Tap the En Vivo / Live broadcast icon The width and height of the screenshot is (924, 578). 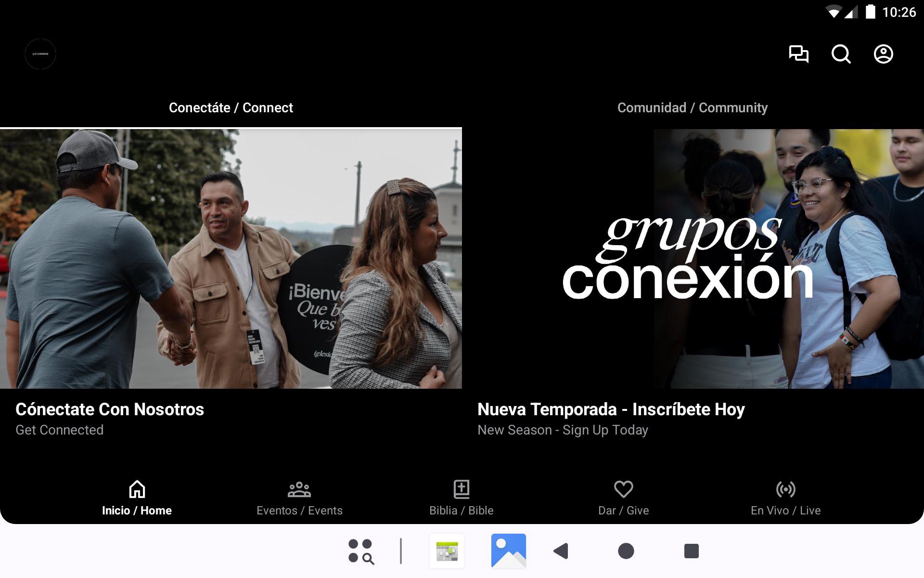(x=785, y=489)
